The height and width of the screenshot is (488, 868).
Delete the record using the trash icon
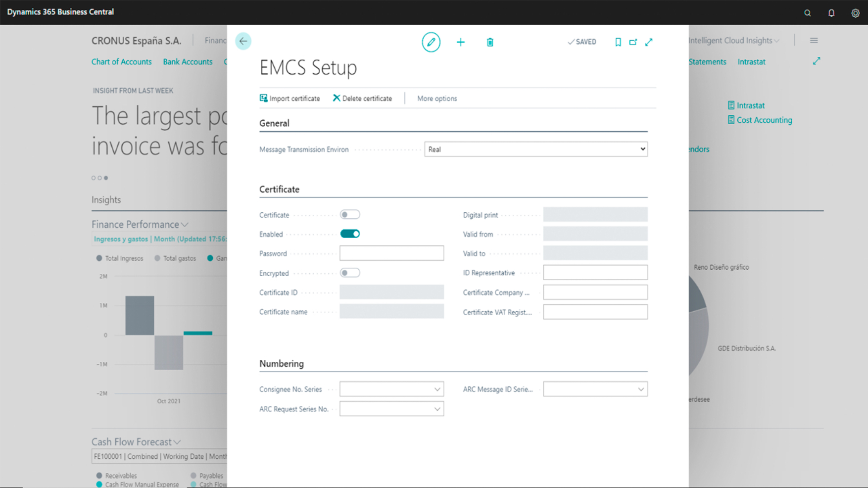pos(490,42)
